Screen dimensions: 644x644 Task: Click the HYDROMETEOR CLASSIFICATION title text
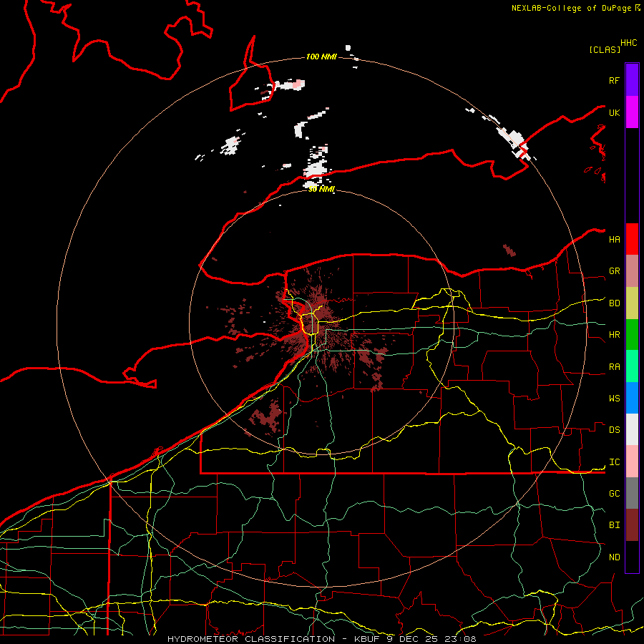coord(251,639)
